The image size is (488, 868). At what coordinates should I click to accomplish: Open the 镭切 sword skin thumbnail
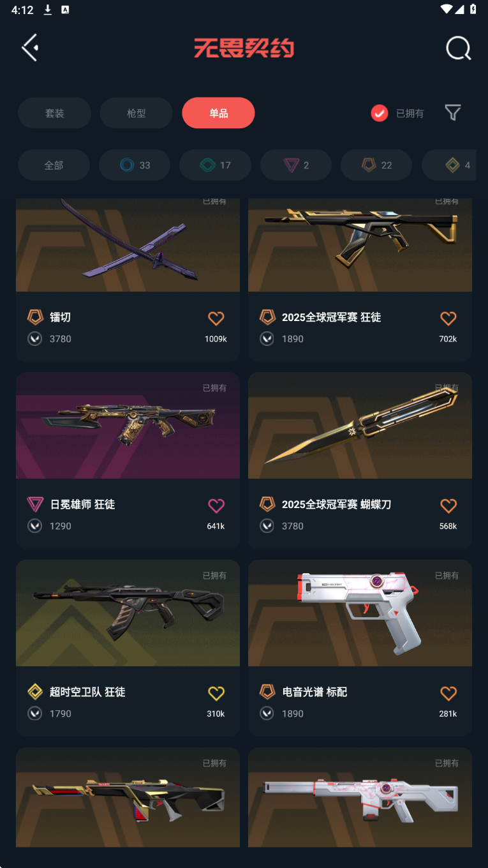tap(128, 245)
